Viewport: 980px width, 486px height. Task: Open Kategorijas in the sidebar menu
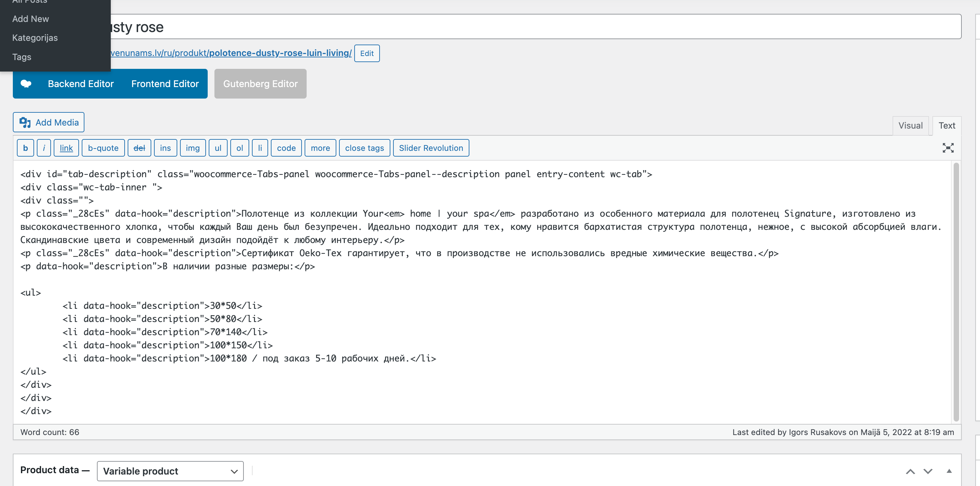click(x=35, y=38)
